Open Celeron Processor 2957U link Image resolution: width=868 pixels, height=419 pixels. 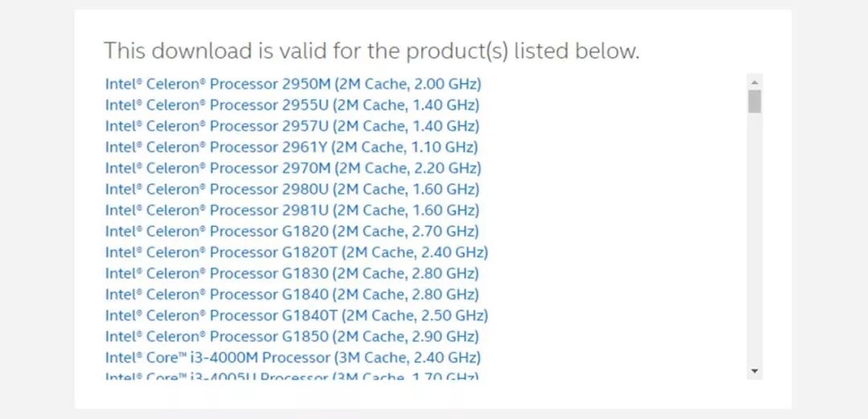[x=293, y=125]
